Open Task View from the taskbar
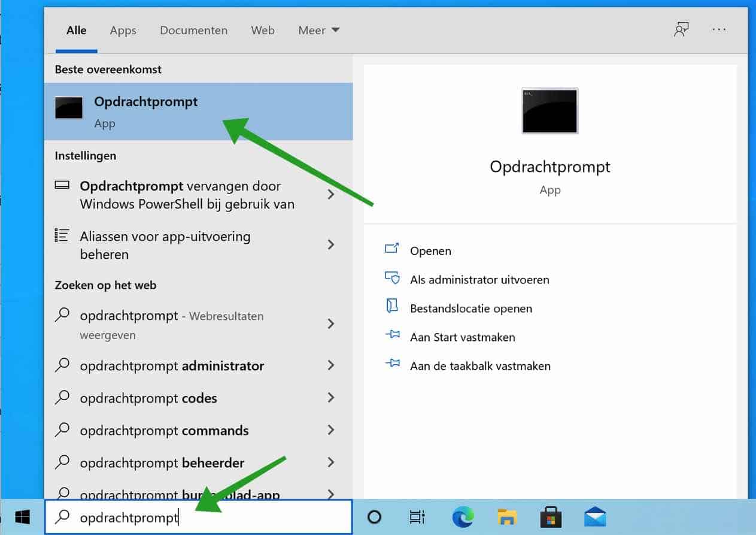 coord(417,517)
